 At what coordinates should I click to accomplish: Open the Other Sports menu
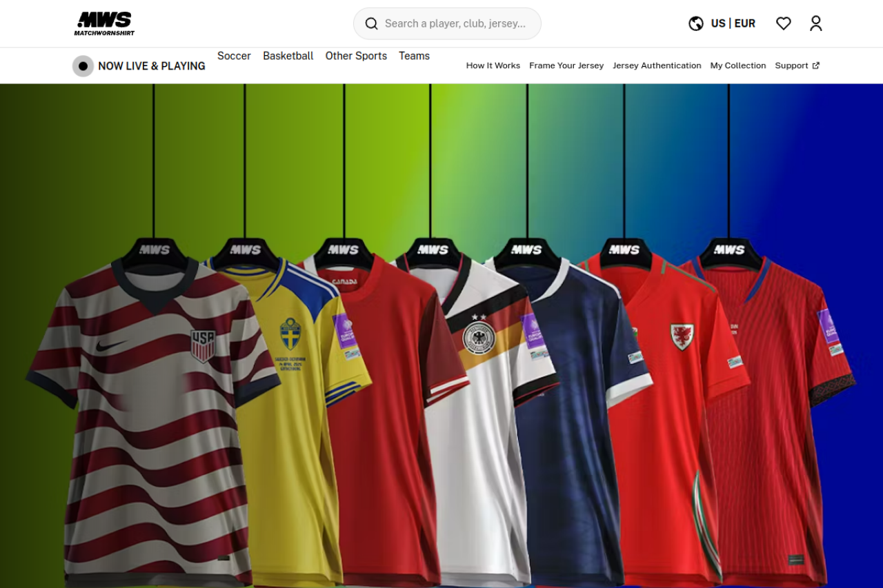tap(356, 56)
